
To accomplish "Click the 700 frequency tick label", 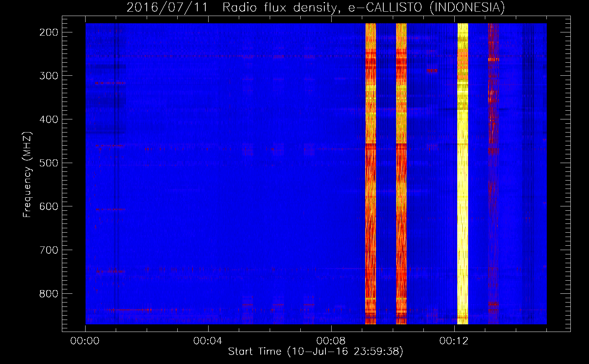I will coord(48,250).
